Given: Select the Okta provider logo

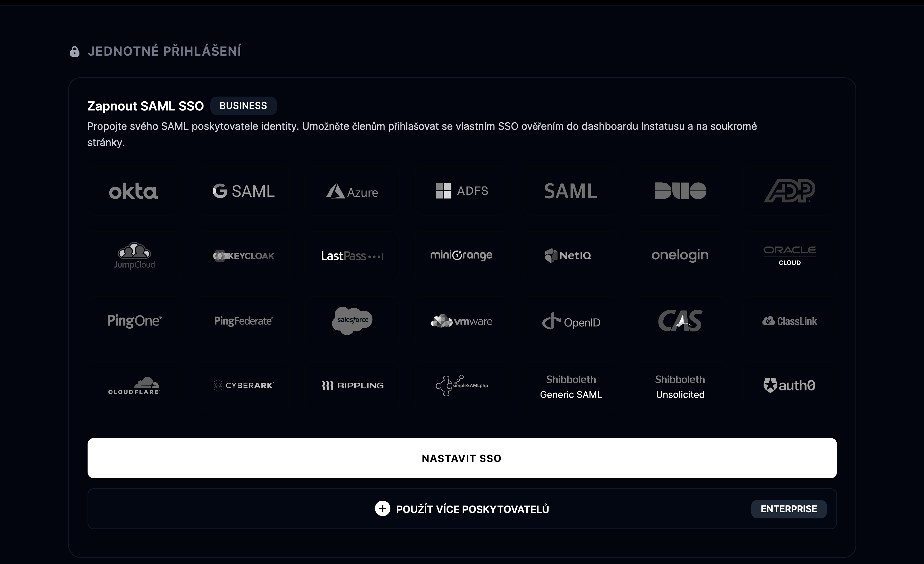Looking at the screenshot, I should point(133,191).
